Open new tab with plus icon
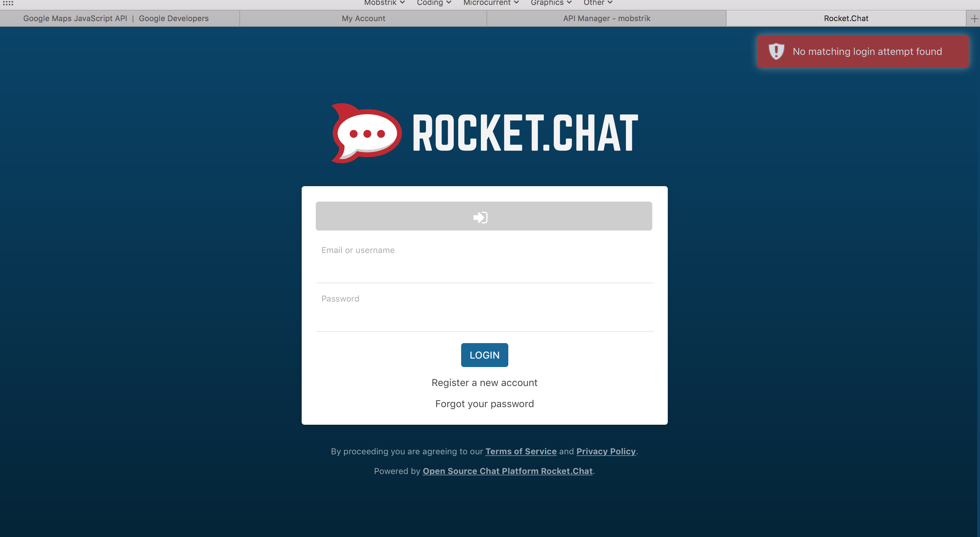The height and width of the screenshot is (537, 980). pos(974,18)
